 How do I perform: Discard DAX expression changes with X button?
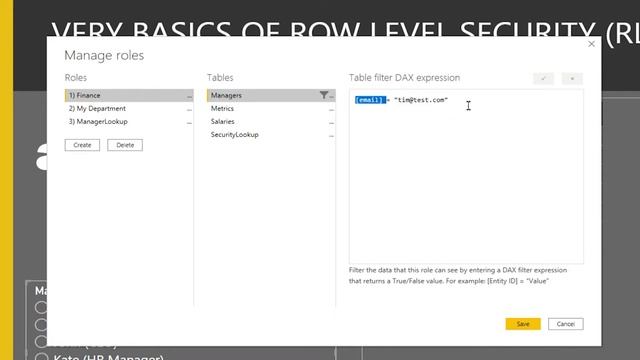coord(572,78)
